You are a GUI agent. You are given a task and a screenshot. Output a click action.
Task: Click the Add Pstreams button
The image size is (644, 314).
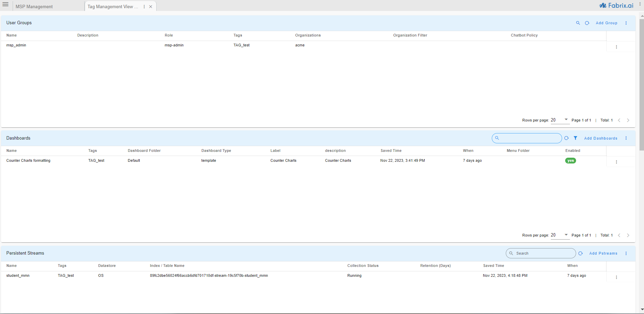click(x=603, y=253)
